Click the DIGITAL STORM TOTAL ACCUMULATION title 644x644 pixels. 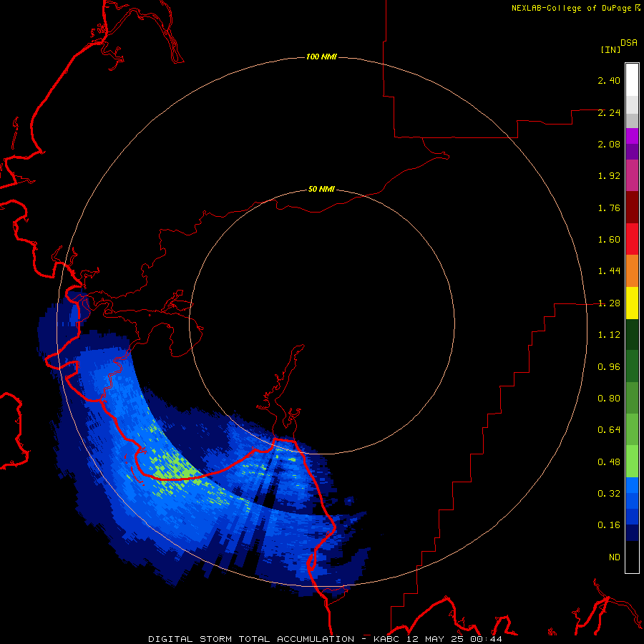click(251, 639)
